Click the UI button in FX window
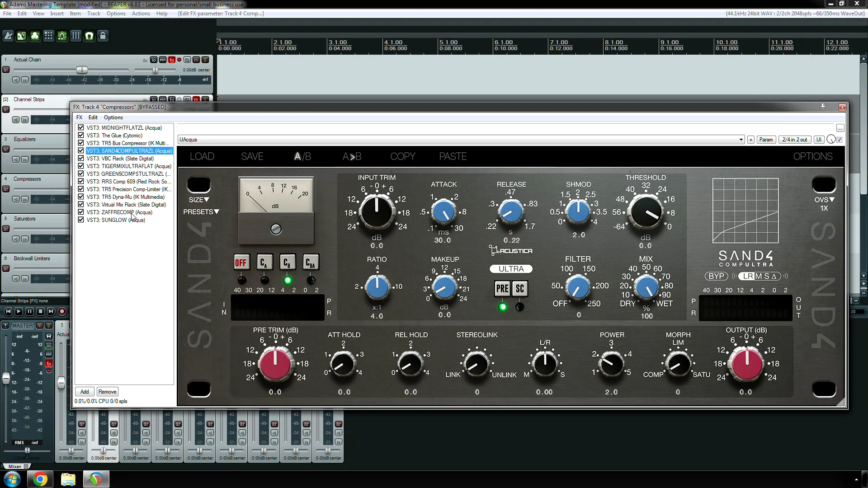868x488 pixels. [819, 140]
